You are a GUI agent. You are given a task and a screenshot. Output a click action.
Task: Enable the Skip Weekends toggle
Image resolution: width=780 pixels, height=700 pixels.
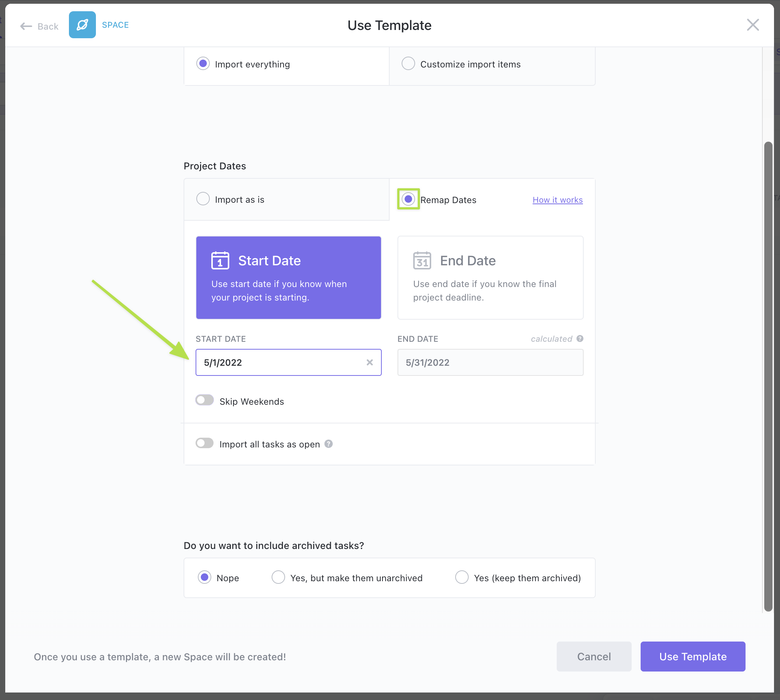pyautogui.click(x=205, y=400)
